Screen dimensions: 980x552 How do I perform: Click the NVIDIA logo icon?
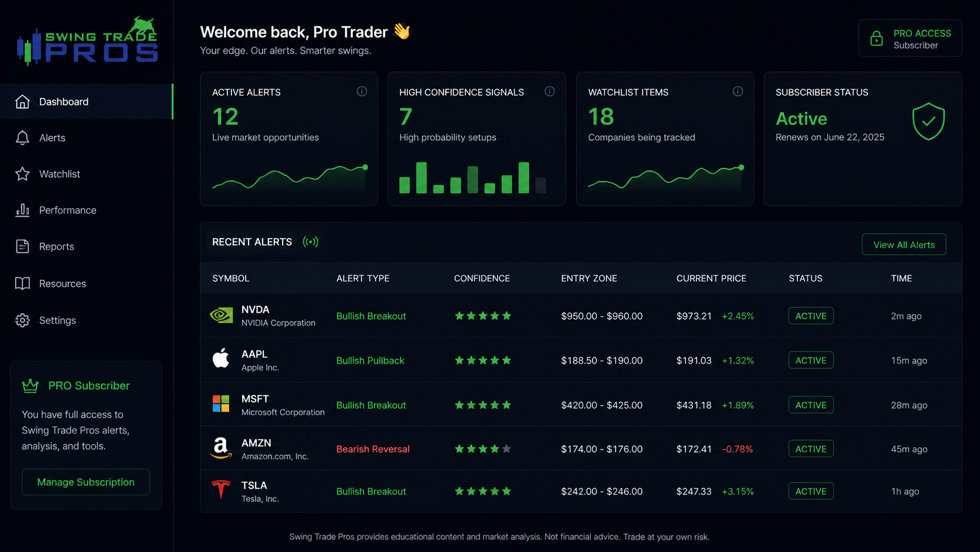pos(221,316)
